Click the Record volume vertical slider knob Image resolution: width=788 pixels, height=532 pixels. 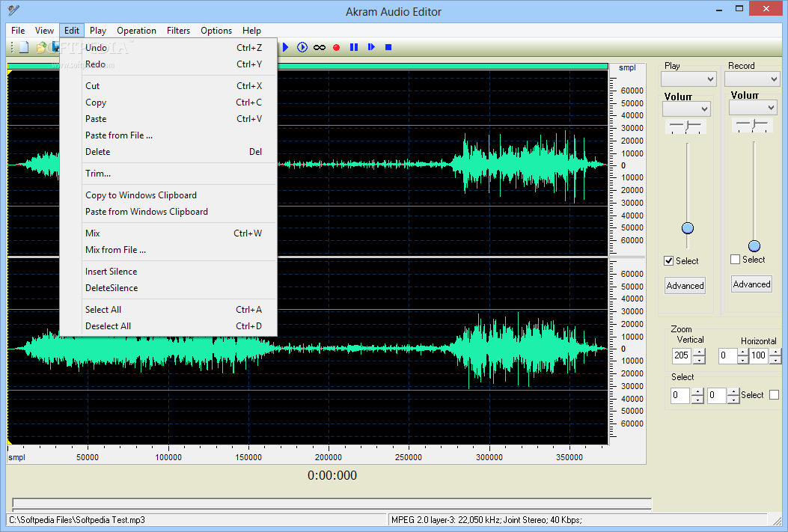pos(754,246)
